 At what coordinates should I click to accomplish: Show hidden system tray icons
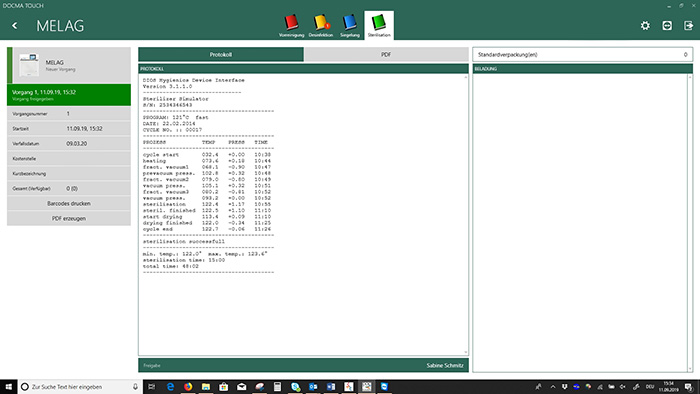[553, 387]
